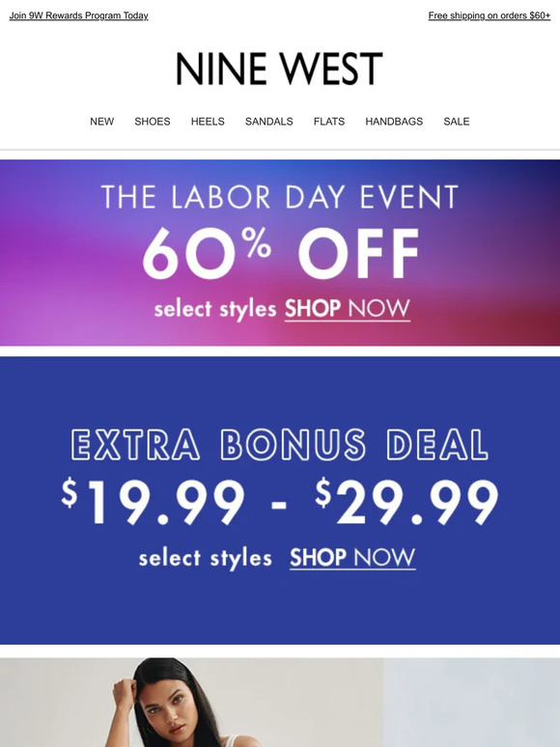560x747 pixels.
Task: Click the pale blue image panel beside the model
Action: pos(472,703)
